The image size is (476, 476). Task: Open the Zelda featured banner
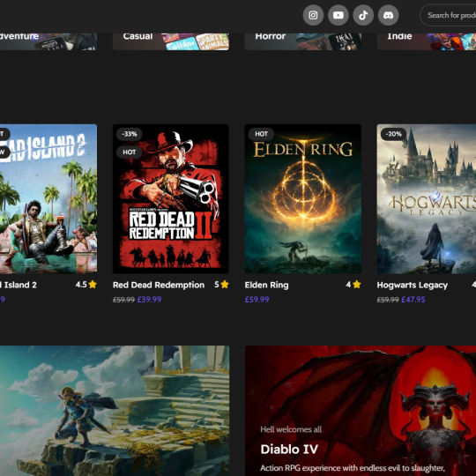click(115, 411)
